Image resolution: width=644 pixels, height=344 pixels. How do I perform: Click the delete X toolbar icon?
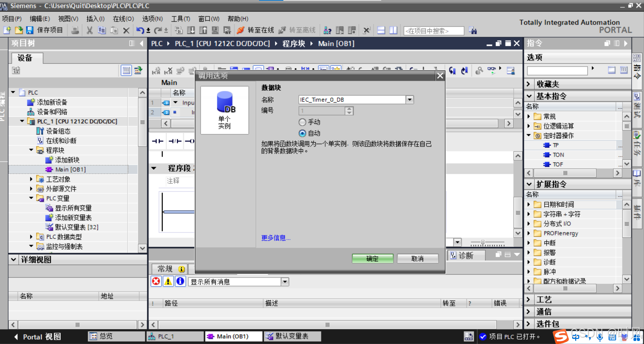[x=126, y=30]
